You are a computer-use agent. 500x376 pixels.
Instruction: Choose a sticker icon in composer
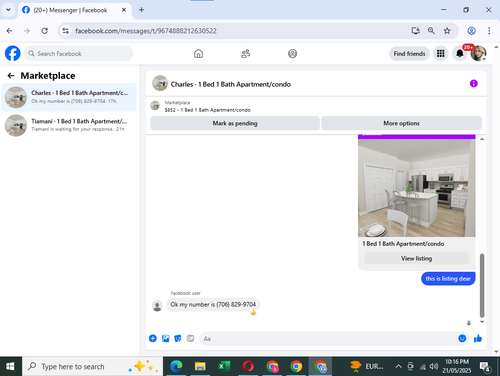[178, 338]
